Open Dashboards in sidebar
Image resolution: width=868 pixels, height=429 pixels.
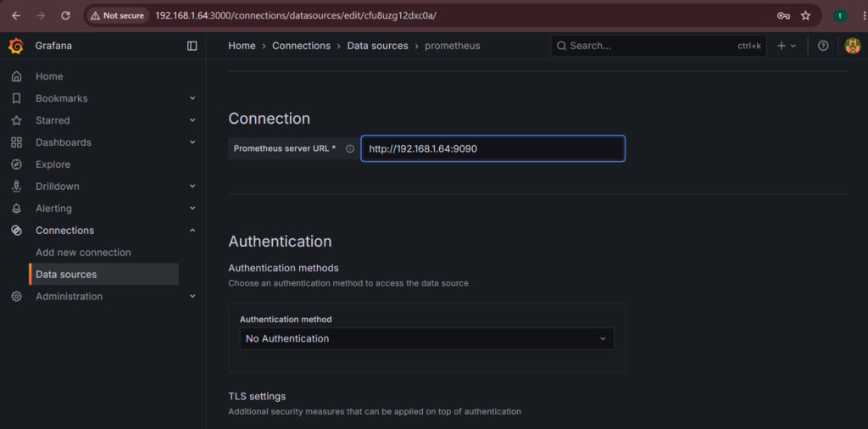[64, 142]
